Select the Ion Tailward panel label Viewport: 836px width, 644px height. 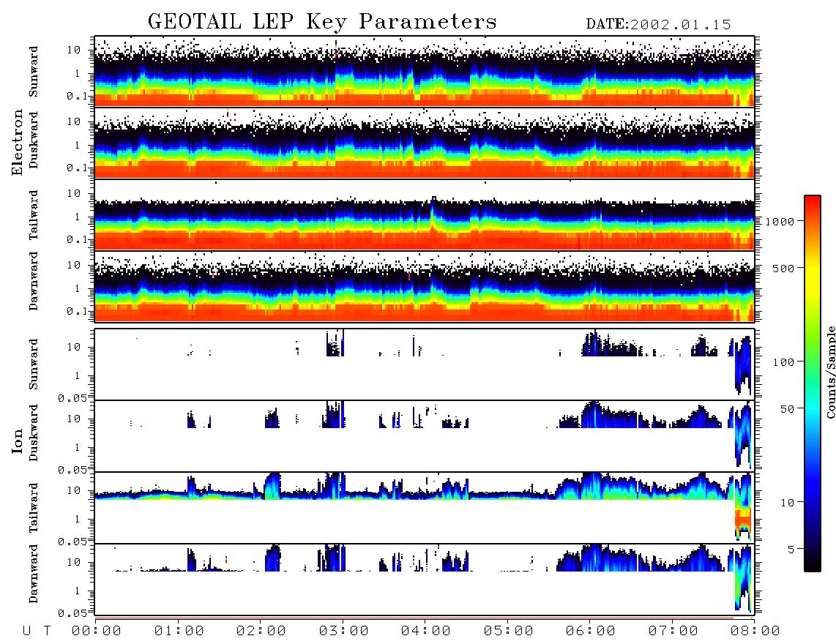pyautogui.click(x=34, y=508)
